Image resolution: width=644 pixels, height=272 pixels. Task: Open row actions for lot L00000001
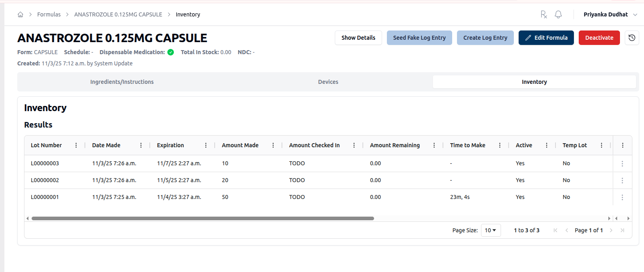(x=622, y=197)
